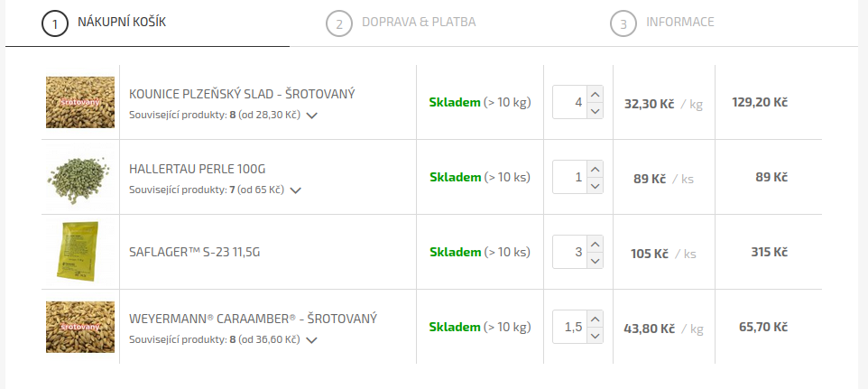Image resolution: width=868 pixels, height=389 pixels.
Task: Decrease Saflager S-23 quantity
Action: click(595, 261)
